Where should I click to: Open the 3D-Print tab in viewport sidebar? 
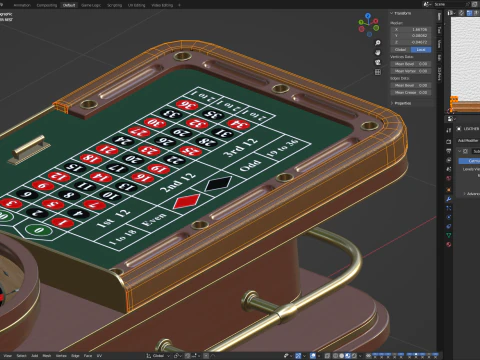click(439, 74)
